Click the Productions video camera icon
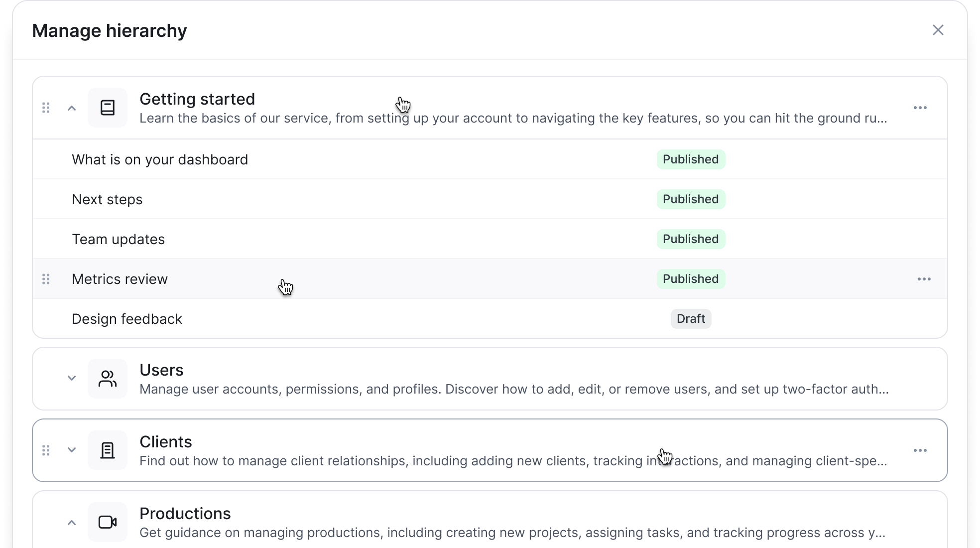Image resolution: width=980 pixels, height=548 pixels. (x=108, y=522)
